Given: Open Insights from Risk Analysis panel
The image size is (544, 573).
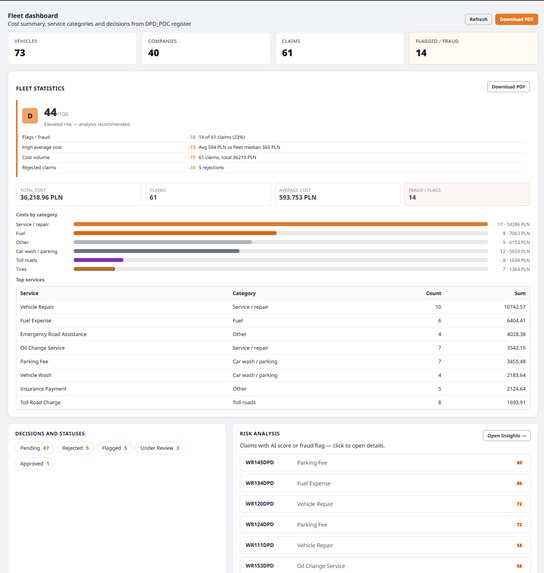Looking at the screenshot, I should click(x=506, y=436).
